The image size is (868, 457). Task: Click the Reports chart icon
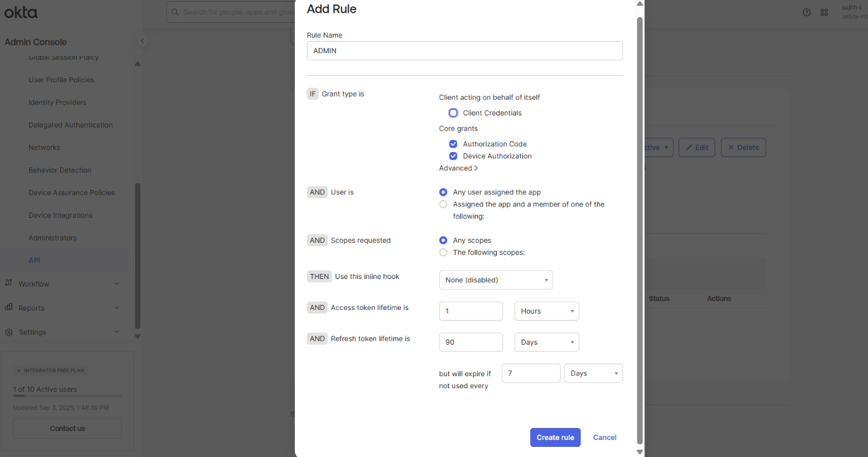[x=9, y=307]
